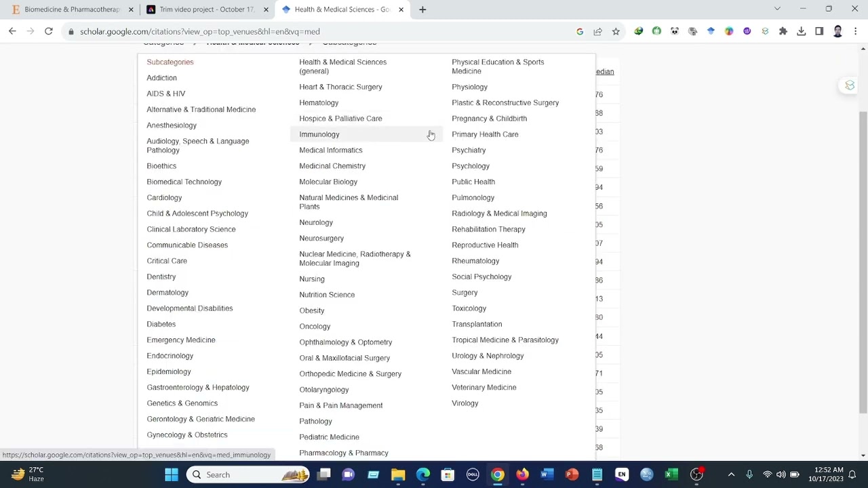Switch to Trim video project tab
The width and height of the screenshot is (868, 488).
coord(206,9)
